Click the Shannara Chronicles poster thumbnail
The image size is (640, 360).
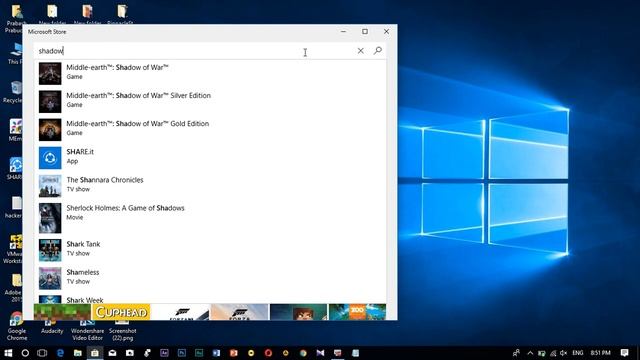pyautogui.click(x=50, y=186)
